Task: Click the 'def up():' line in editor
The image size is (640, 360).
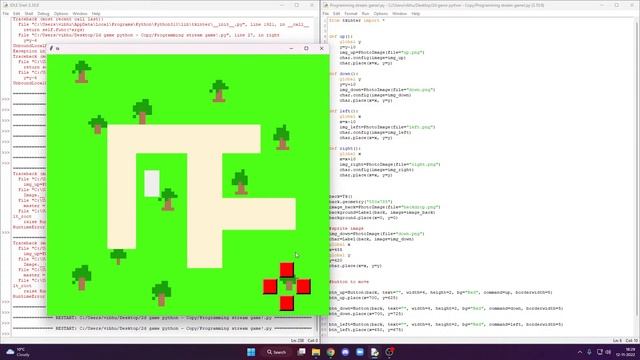Action: (x=341, y=36)
